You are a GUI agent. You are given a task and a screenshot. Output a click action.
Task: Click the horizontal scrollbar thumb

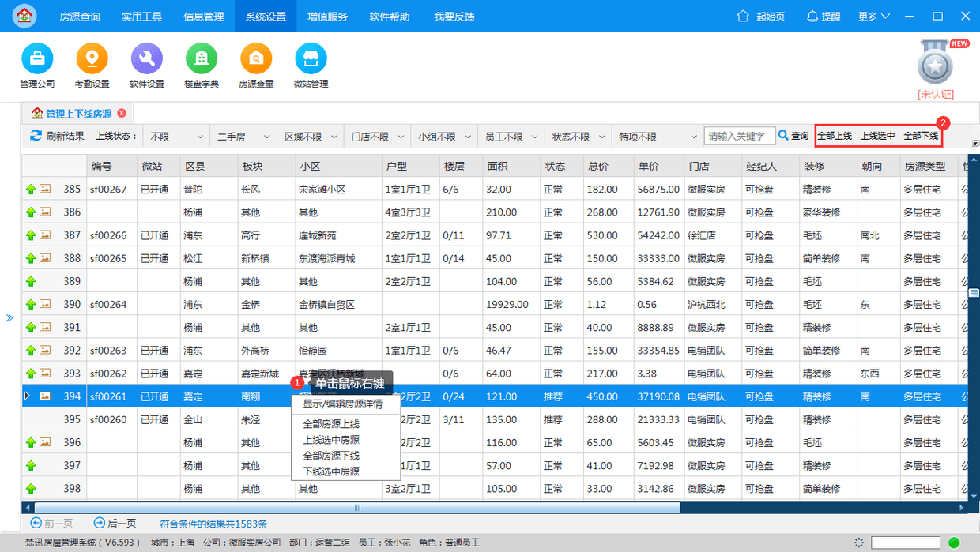357,508
